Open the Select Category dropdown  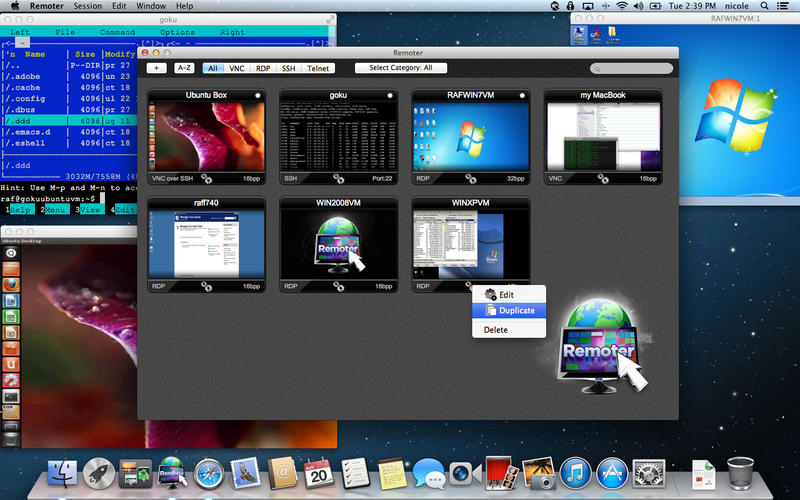tap(399, 68)
